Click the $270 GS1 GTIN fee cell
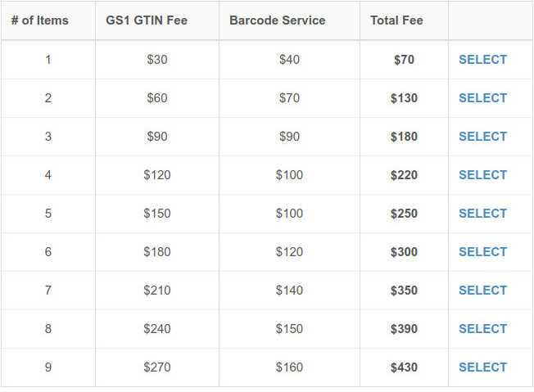The height and width of the screenshot is (392, 534). (157, 367)
